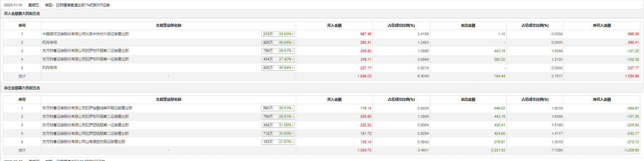Expand the 183次 27.87% stats box
644x161 pixels.
pyautogui.click(x=278, y=142)
